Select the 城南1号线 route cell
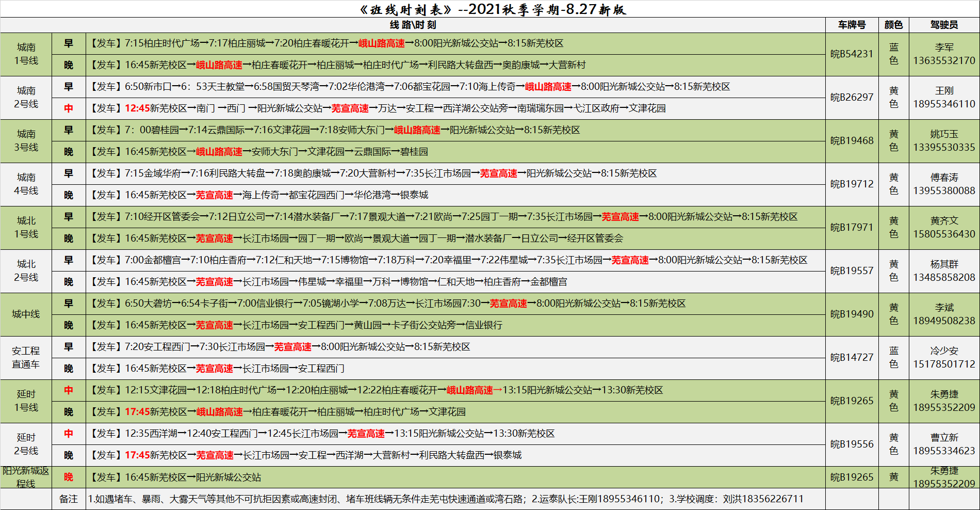The image size is (980, 510). click(26, 54)
